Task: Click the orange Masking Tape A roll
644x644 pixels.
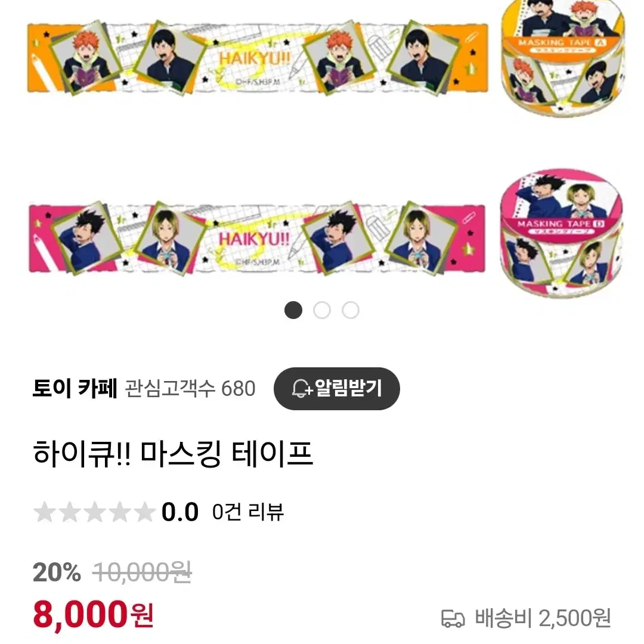Action: [x=563, y=57]
